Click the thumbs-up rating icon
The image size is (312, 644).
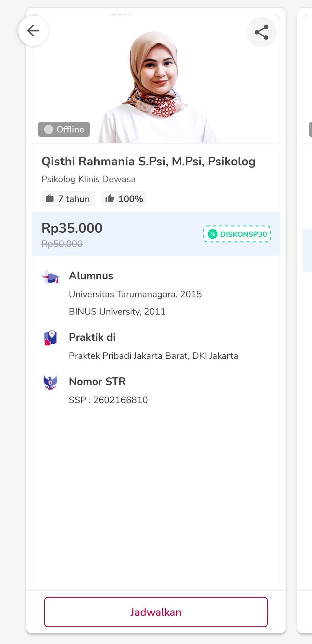[x=110, y=198]
